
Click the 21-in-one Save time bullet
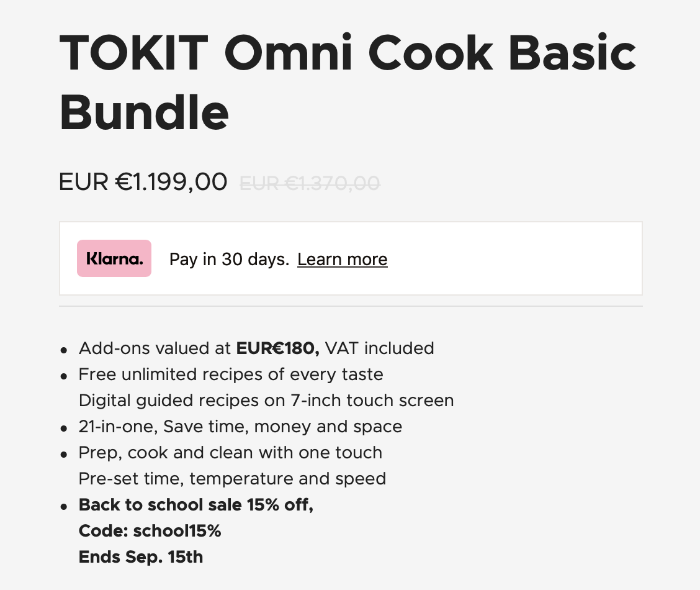[x=240, y=427]
